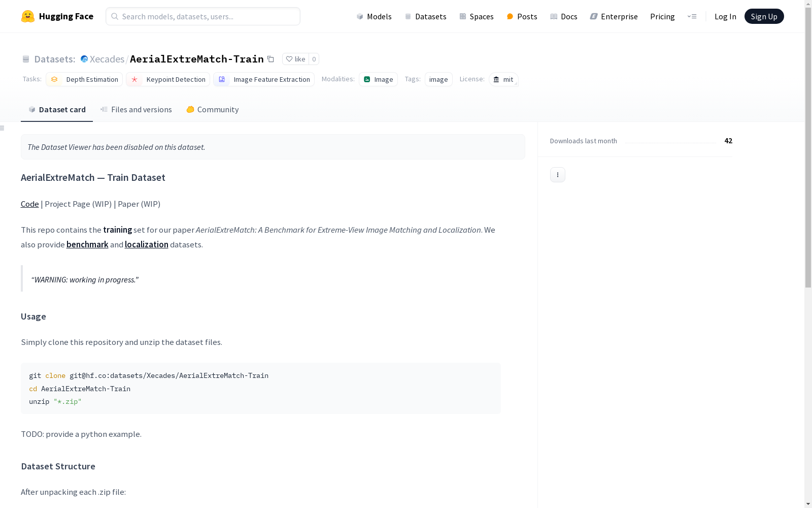The width and height of the screenshot is (812, 508).
Task: Click the 'cd AerialExtreMatch-Train' code line
Action: point(80,389)
